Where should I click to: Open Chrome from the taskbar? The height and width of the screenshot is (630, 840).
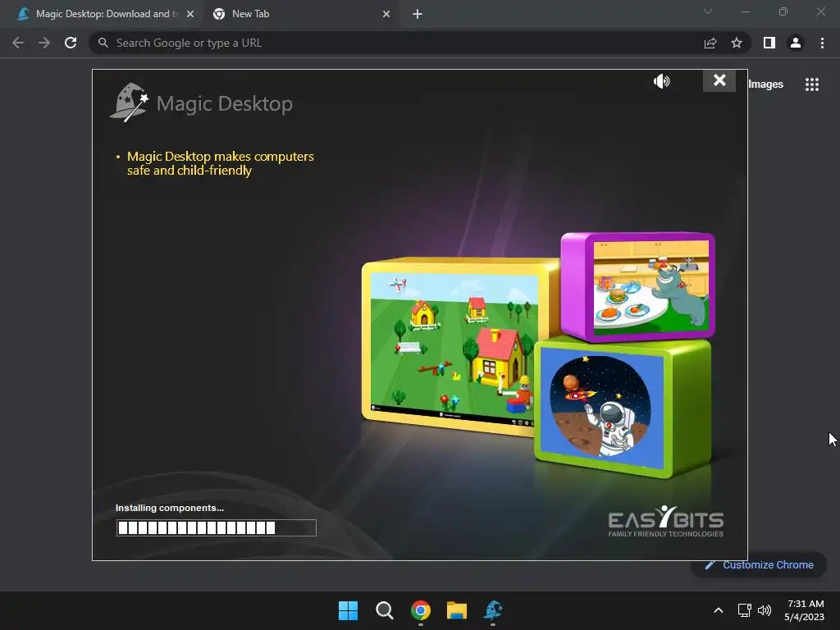421,610
